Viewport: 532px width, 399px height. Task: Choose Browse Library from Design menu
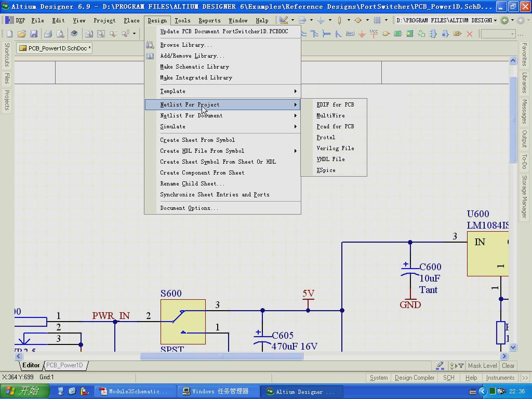223,45
